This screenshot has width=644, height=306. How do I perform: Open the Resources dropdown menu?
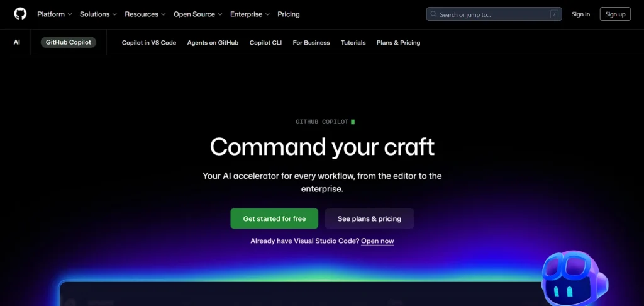pyautogui.click(x=145, y=14)
